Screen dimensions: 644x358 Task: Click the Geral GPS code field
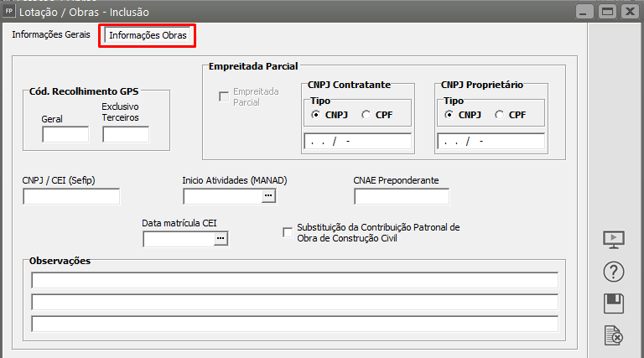pos(65,134)
